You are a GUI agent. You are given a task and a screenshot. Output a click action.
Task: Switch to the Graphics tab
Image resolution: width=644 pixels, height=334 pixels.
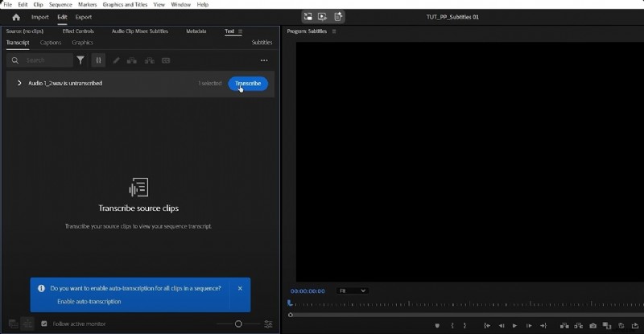click(x=83, y=43)
